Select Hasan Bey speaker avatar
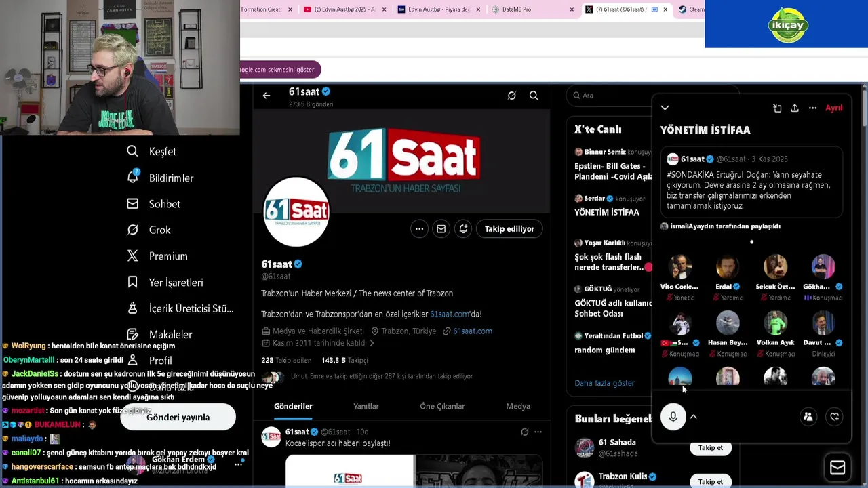The image size is (868, 488). [728, 323]
